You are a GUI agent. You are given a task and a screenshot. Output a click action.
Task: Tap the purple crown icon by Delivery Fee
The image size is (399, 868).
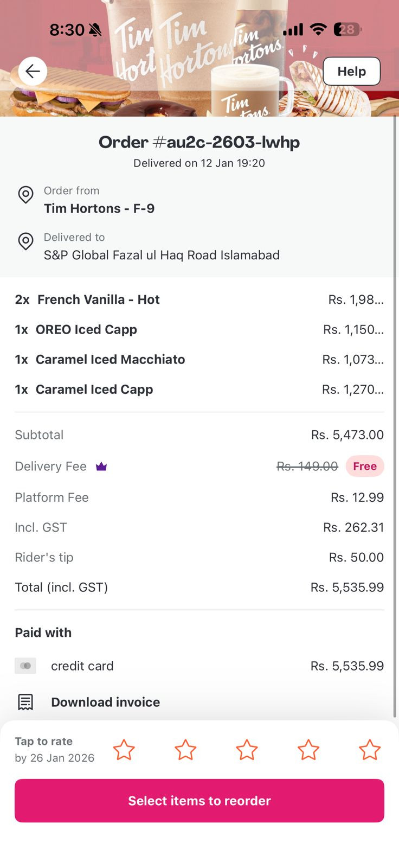click(x=101, y=467)
